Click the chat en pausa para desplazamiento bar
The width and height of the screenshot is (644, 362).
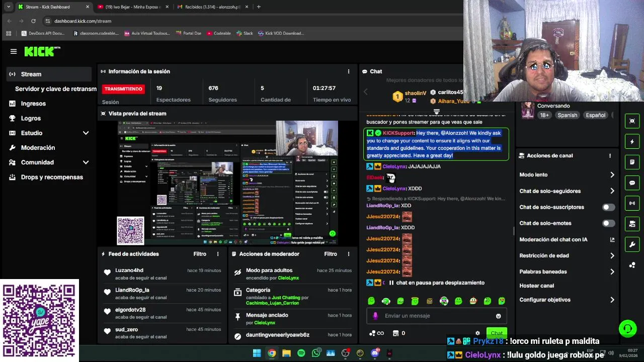[x=436, y=283]
